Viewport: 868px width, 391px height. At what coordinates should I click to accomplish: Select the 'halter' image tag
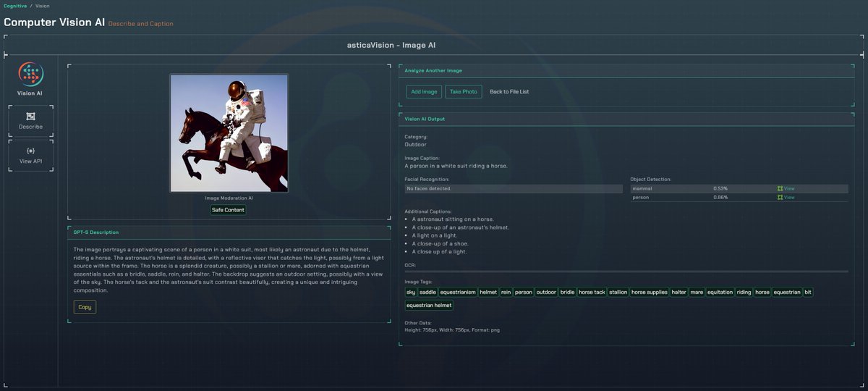(678, 292)
